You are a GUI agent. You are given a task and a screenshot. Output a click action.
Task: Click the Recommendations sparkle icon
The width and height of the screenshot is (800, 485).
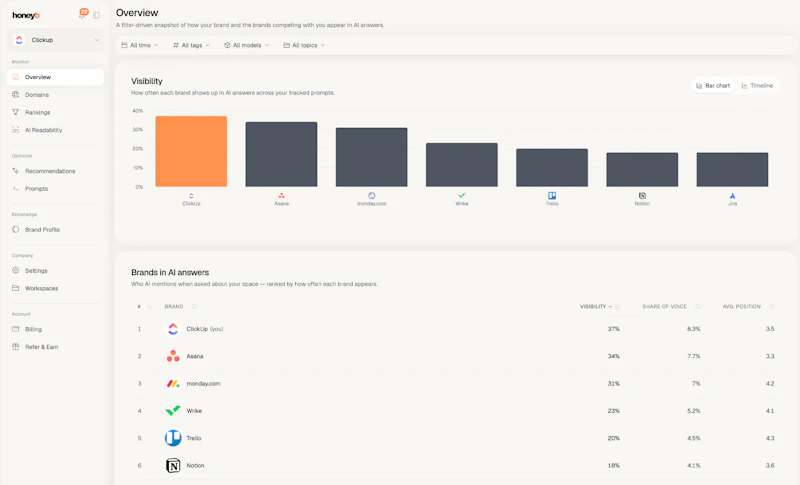click(x=15, y=171)
